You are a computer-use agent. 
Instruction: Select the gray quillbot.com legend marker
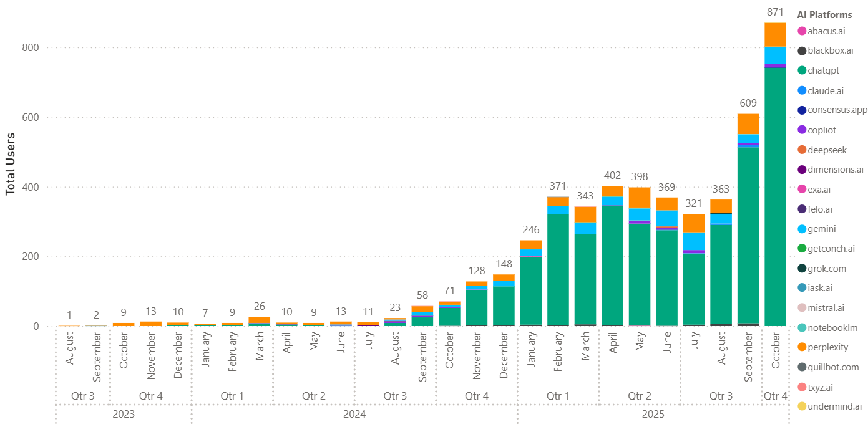click(x=802, y=367)
